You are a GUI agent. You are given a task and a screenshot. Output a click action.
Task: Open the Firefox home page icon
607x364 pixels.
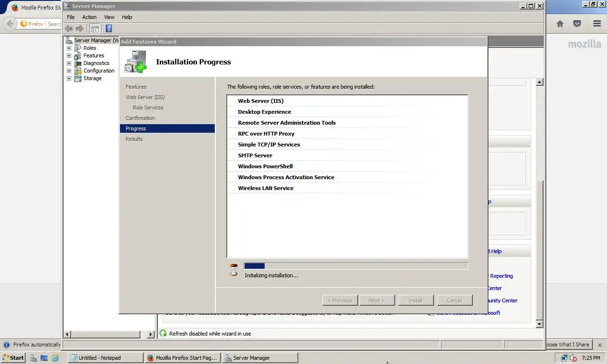tap(560, 24)
